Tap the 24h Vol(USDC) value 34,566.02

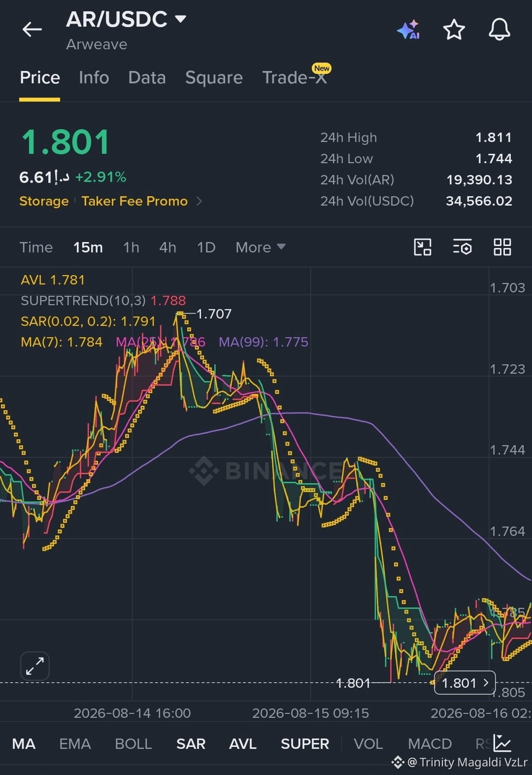coord(479,201)
